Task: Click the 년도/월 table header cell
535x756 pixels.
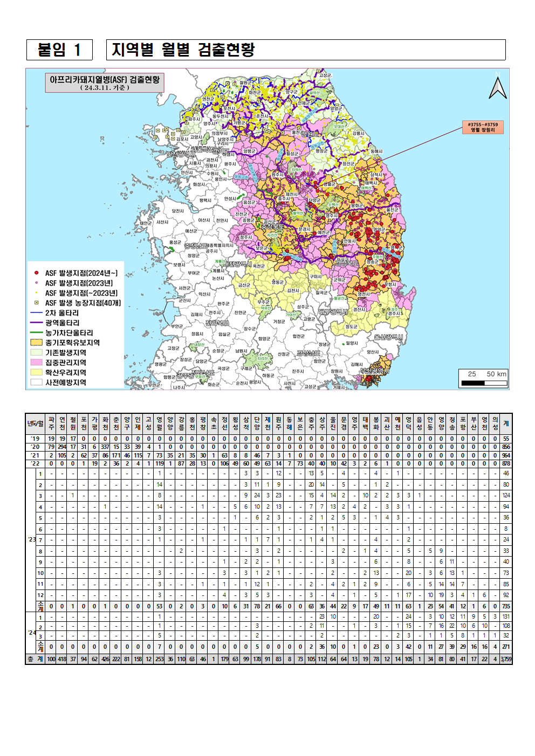Action: pos(36,424)
